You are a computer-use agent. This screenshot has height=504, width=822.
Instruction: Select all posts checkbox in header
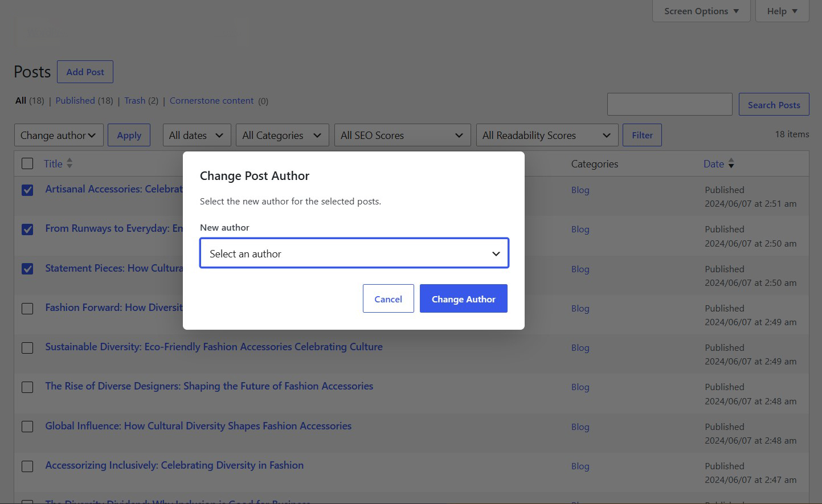click(27, 164)
